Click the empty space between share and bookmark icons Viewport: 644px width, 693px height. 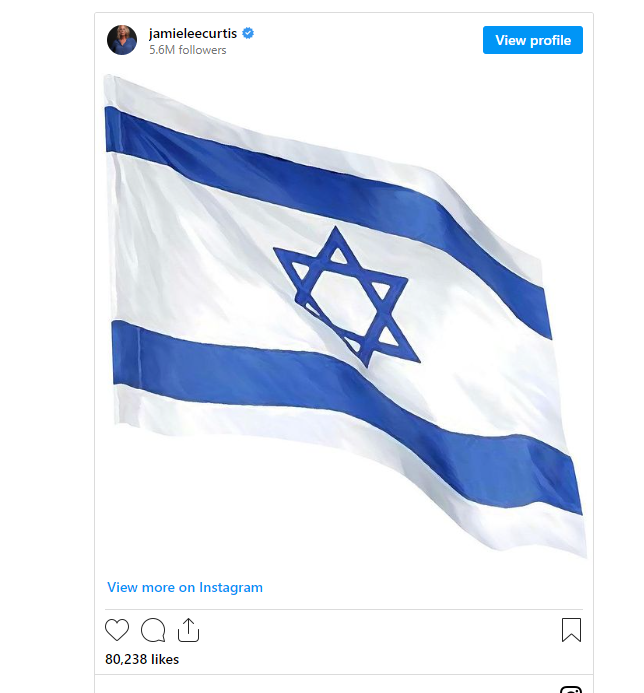pyautogui.click(x=380, y=630)
